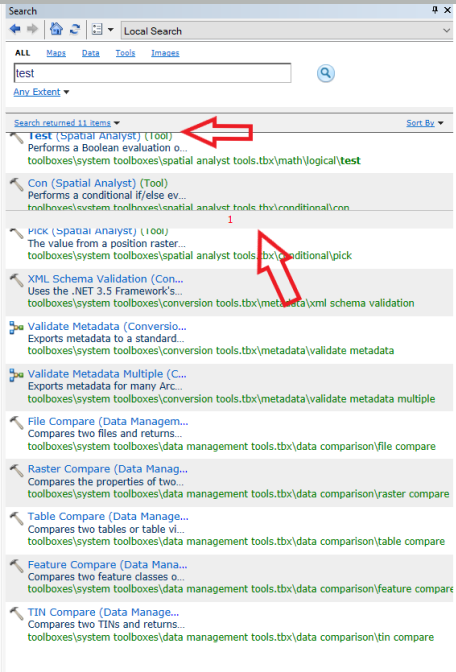The image size is (456, 672).
Task: Open the Test (Spatial Analyst) tool link
Action: point(100,136)
